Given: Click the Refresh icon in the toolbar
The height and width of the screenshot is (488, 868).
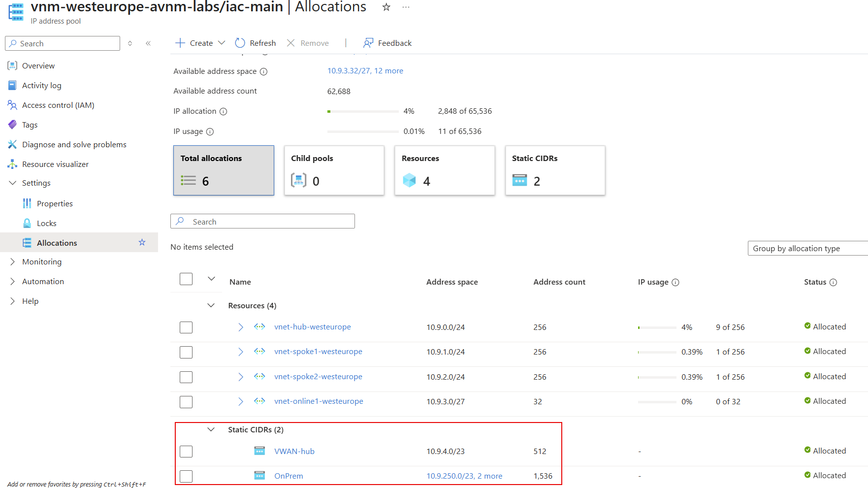Looking at the screenshot, I should click(x=240, y=43).
